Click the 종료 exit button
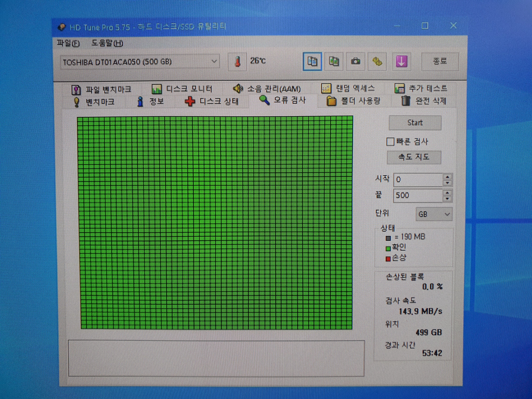 (440, 61)
